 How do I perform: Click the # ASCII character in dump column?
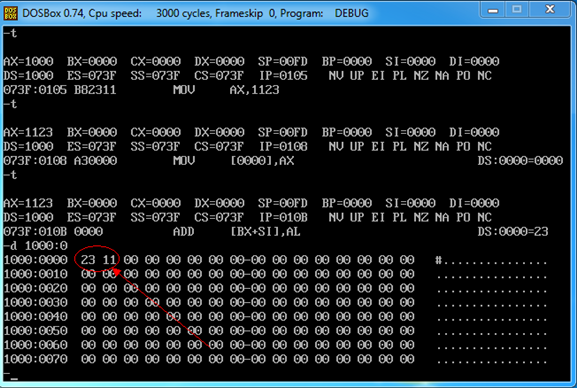pos(438,261)
